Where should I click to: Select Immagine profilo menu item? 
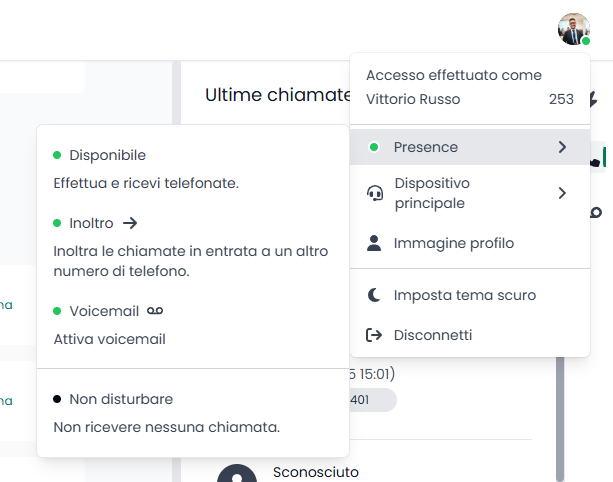pyautogui.click(x=453, y=243)
